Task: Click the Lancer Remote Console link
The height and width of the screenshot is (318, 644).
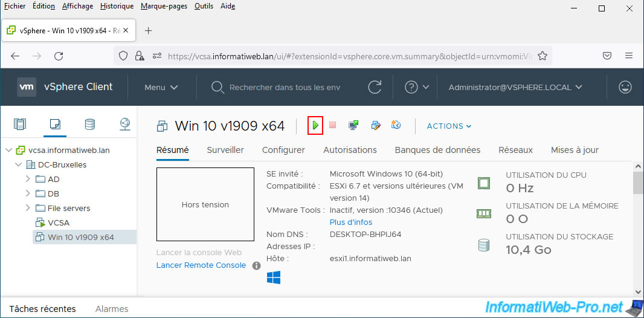Action: click(201, 265)
